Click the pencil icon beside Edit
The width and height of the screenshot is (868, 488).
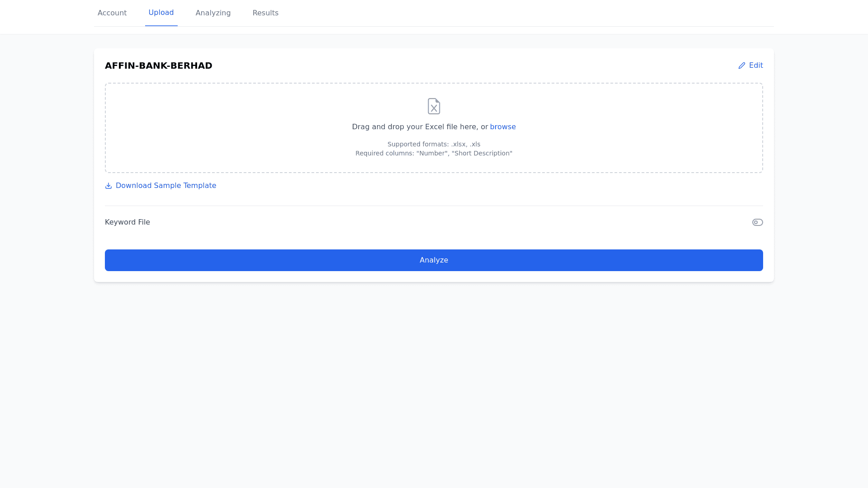(741, 66)
